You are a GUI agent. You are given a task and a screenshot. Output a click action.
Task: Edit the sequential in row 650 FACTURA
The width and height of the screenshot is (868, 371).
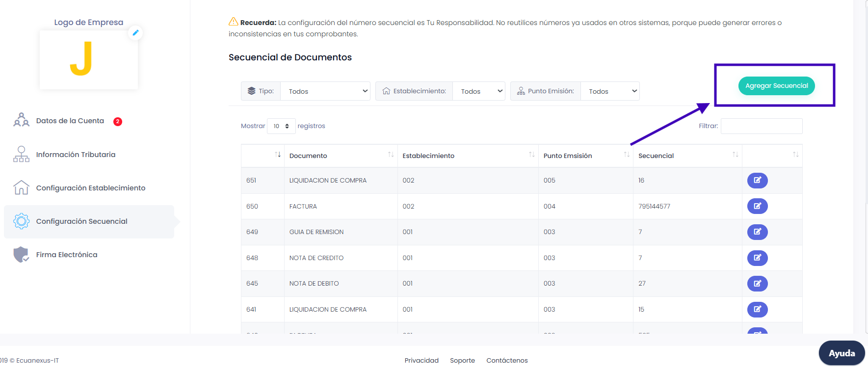[x=757, y=206]
